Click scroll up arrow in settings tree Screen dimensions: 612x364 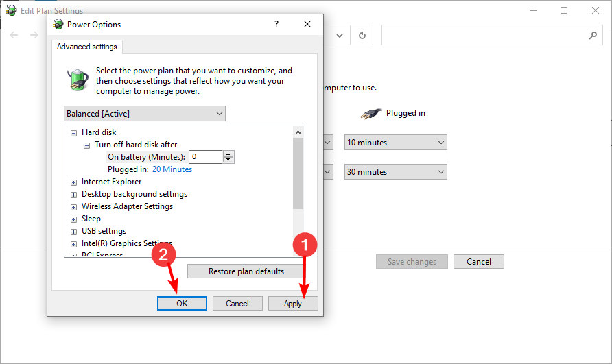[x=298, y=132]
